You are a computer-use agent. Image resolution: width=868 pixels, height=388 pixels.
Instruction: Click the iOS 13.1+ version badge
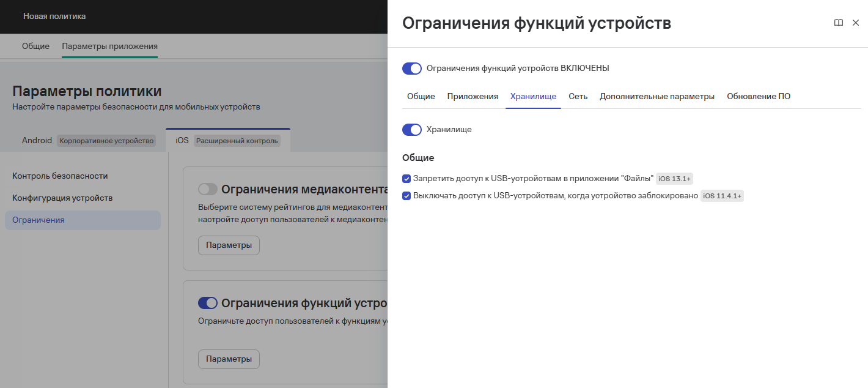click(x=674, y=179)
